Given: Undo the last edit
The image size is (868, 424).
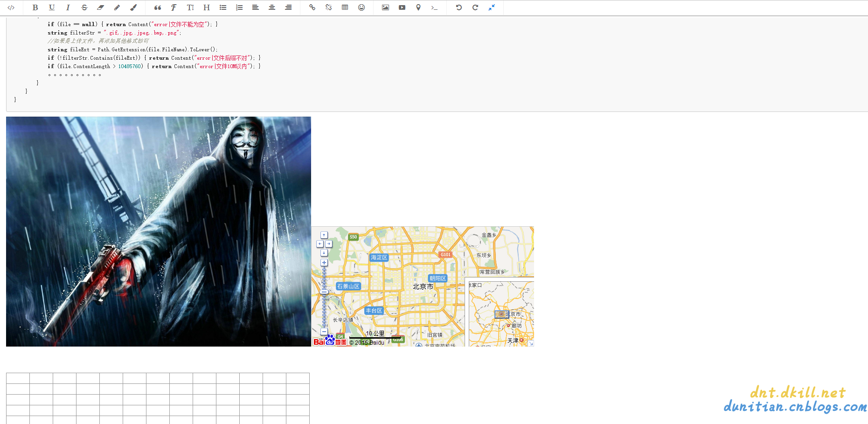Looking at the screenshot, I should click(x=459, y=7).
